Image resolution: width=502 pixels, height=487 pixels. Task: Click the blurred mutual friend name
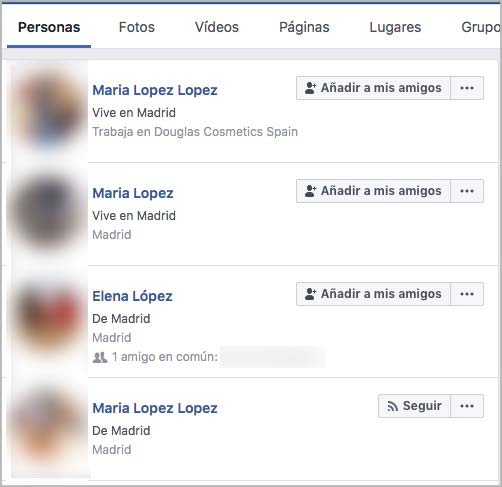[x=273, y=357]
